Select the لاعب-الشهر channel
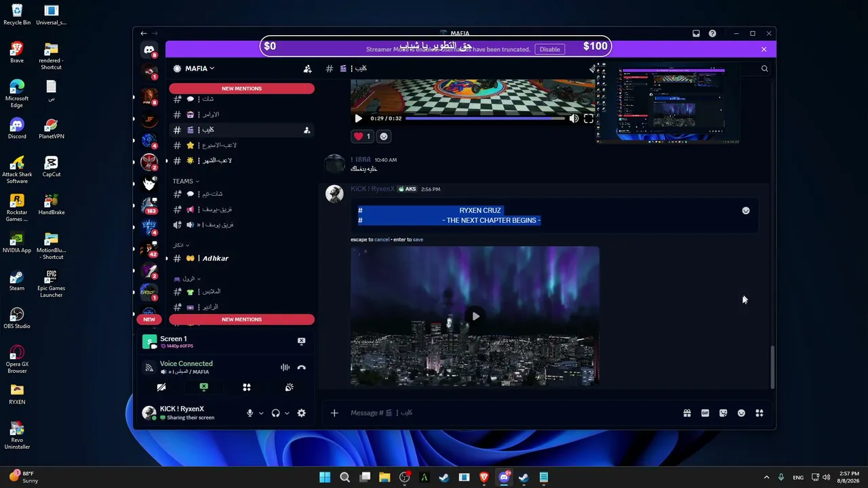 pyautogui.click(x=241, y=161)
